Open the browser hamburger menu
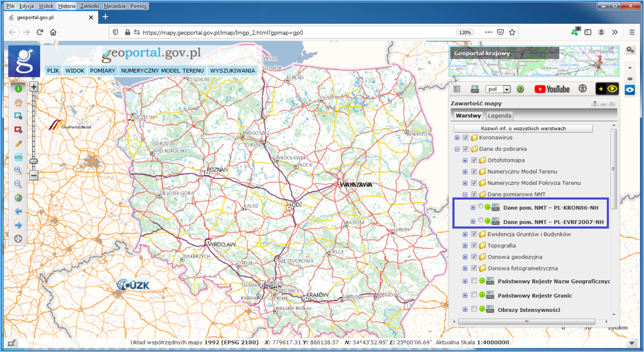644x352 pixels. (632, 32)
